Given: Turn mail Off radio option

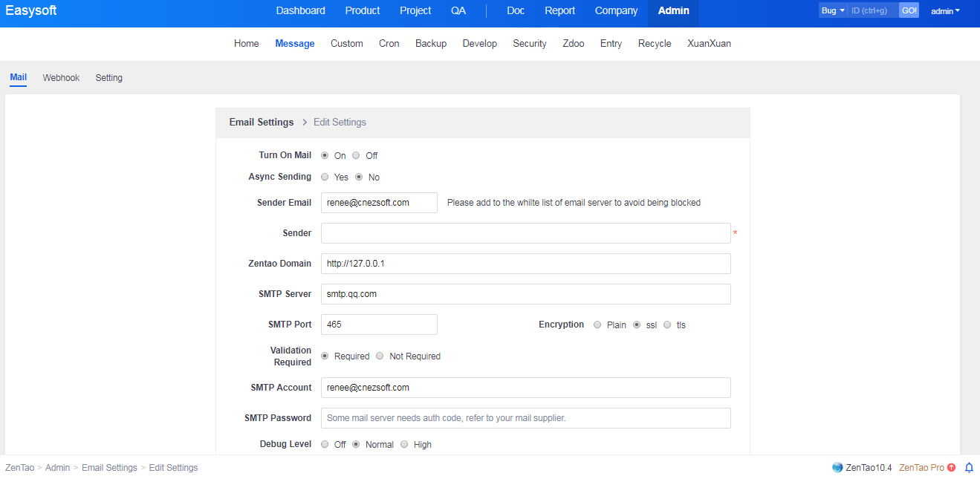Looking at the screenshot, I should pos(356,156).
